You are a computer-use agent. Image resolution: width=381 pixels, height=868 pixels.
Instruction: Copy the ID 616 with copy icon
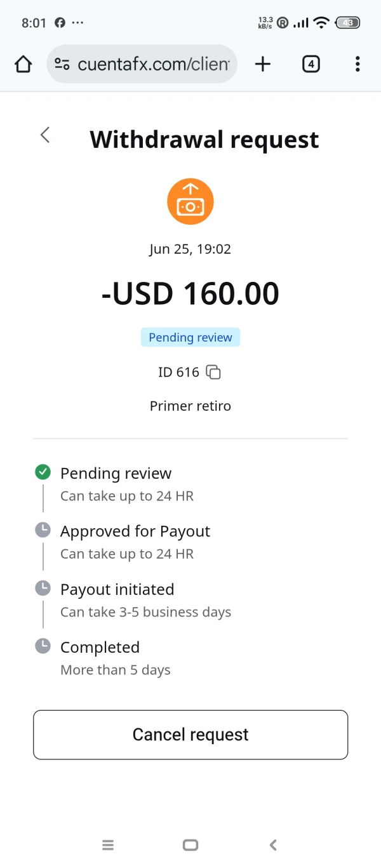click(x=214, y=372)
